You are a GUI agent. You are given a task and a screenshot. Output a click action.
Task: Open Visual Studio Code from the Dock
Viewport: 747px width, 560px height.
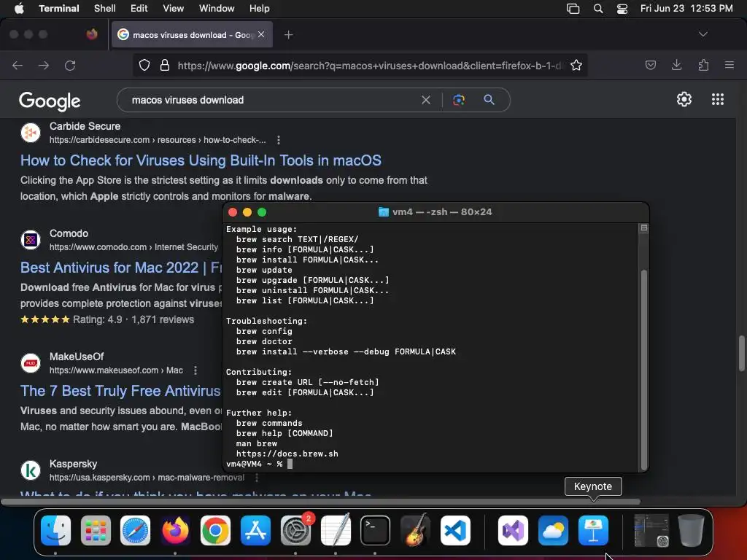(455, 530)
